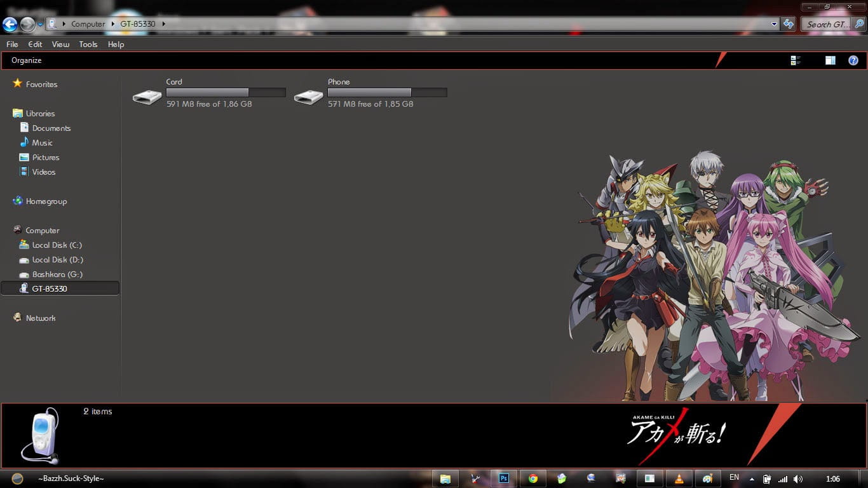Open Local Disk (C:) in sidebar
Image resolution: width=868 pixels, height=488 pixels.
click(x=57, y=245)
